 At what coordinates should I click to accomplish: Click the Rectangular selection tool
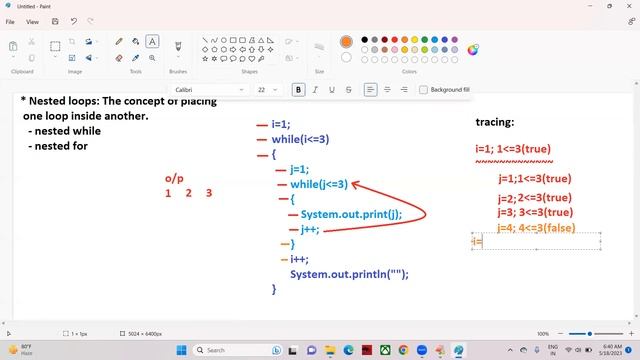(55, 46)
